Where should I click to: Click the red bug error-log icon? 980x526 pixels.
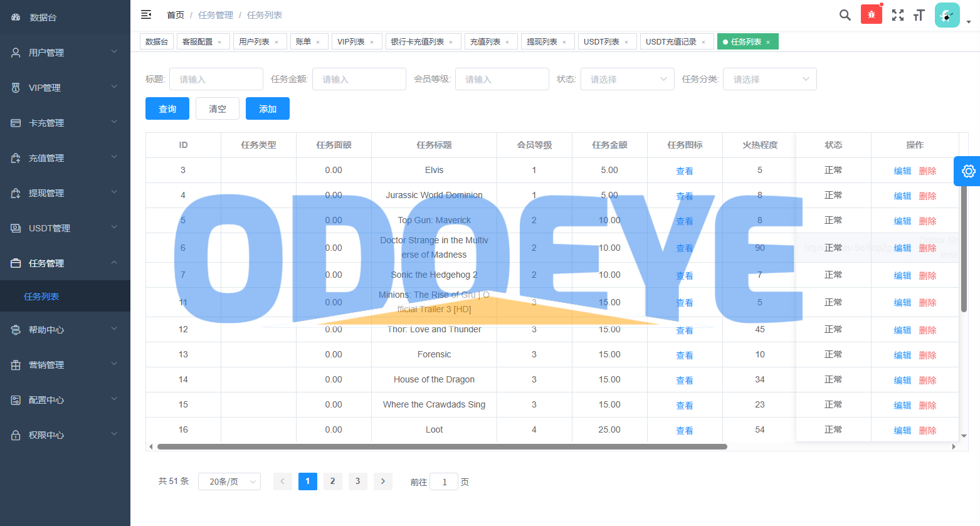click(871, 14)
